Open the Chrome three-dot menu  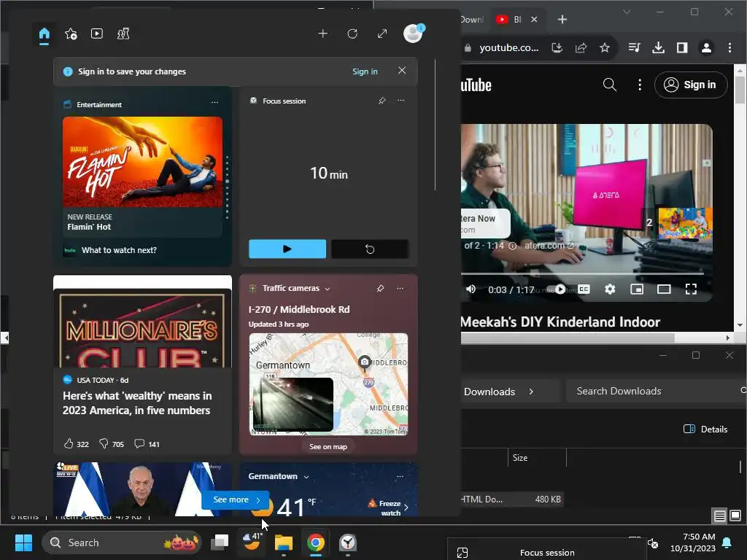pos(729,47)
